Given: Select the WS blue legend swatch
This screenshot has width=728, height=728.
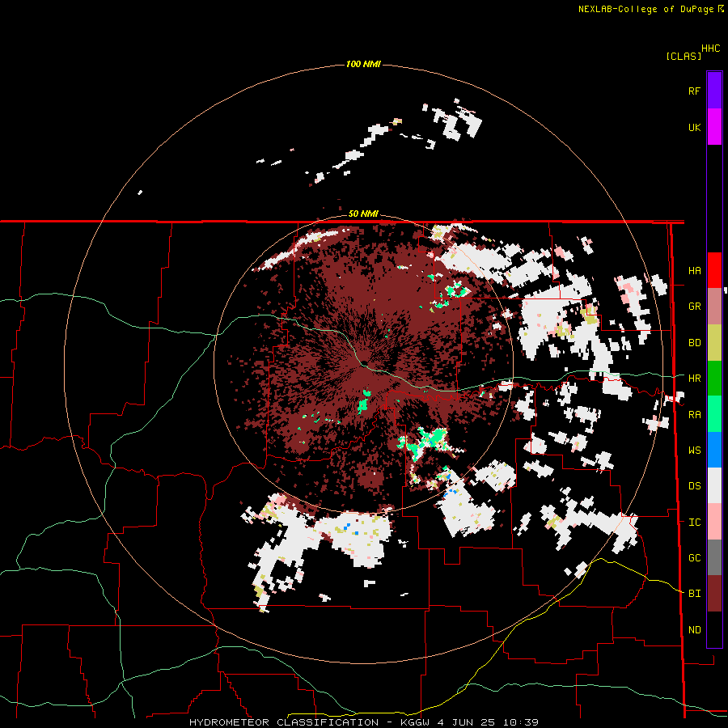Looking at the screenshot, I should coord(714,450).
